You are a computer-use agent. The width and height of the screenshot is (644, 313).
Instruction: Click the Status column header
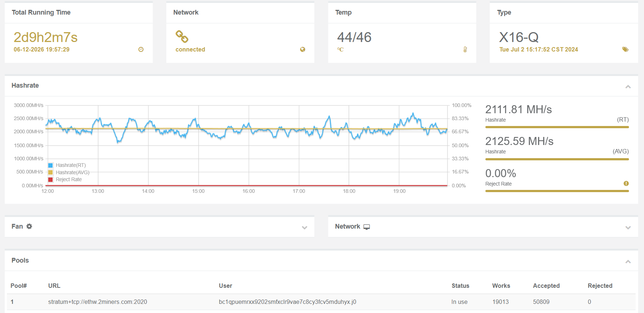coord(461,286)
